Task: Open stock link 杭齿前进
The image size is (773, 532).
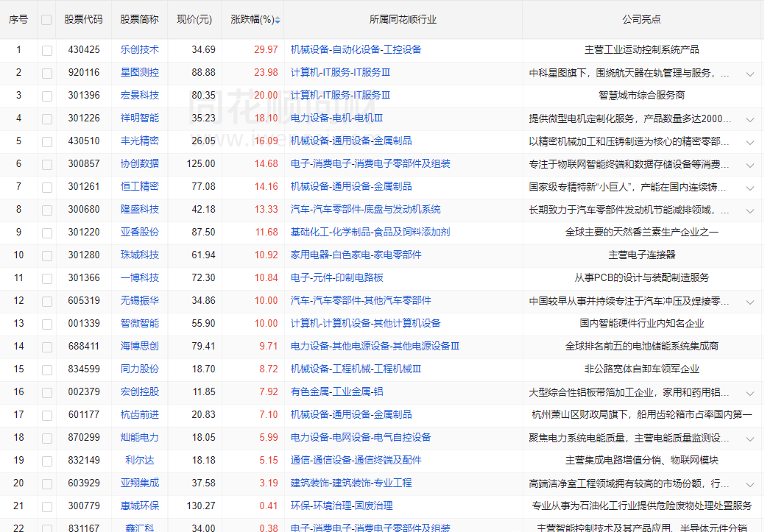Action: coord(140,414)
